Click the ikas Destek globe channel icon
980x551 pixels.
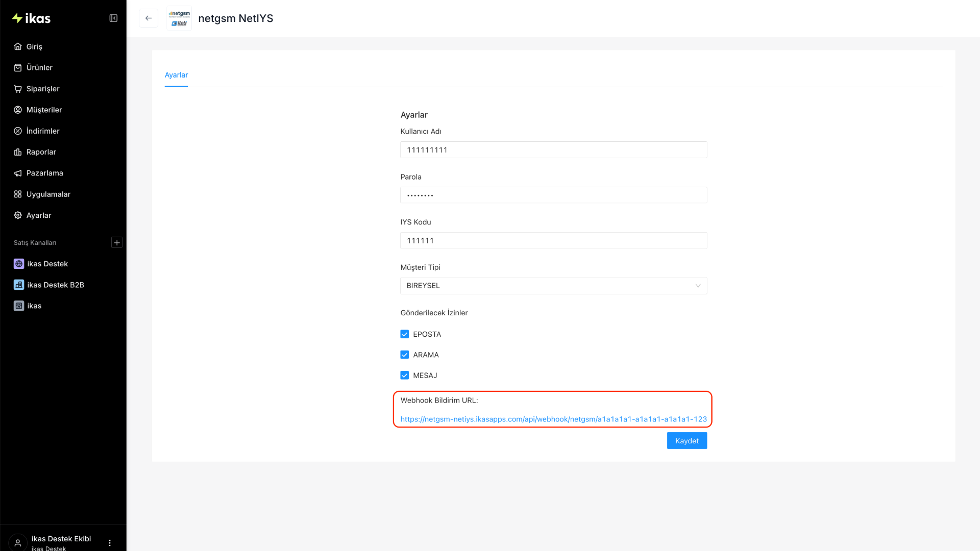[19, 264]
